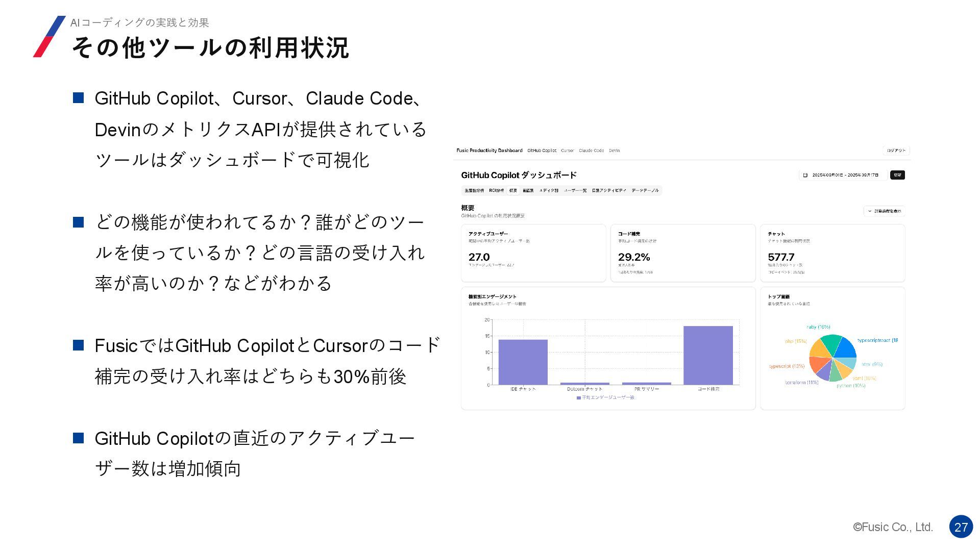Open the GitHub Copilot nav tab

(542, 151)
